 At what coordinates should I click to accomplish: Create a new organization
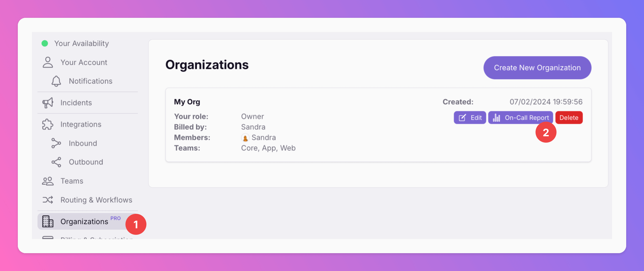pos(537,68)
